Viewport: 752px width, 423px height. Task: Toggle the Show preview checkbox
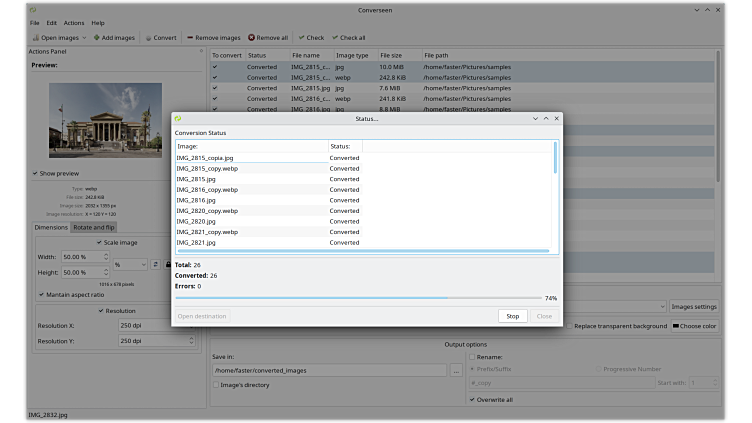[36, 172]
